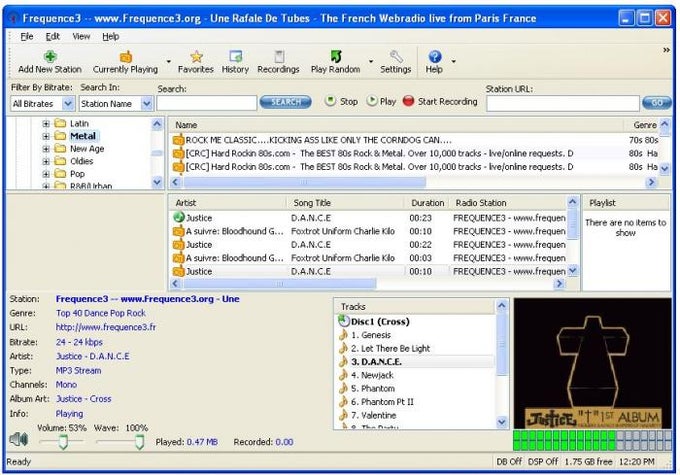The width and height of the screenshot is (680, 475).
Task: Click the Station URL input field
Action: 563,103
